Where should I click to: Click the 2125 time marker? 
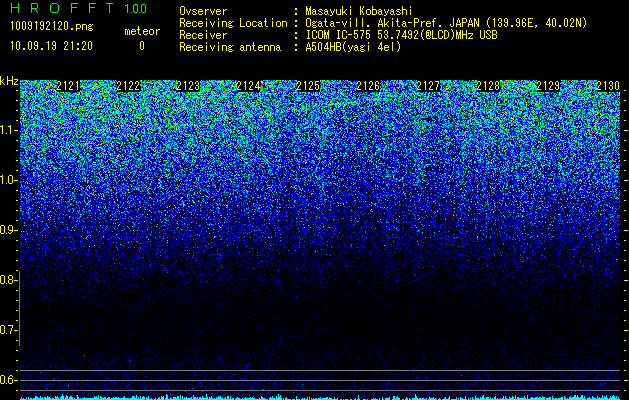(308, 86)
